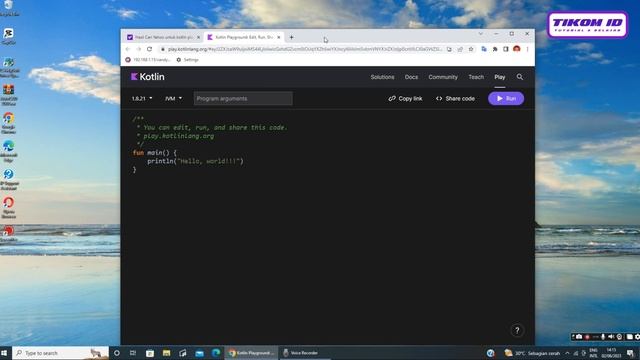The width and height of the screenshot is (640, 360).
Task: Open the Docs menu item
Action: [x=411, y=77]
